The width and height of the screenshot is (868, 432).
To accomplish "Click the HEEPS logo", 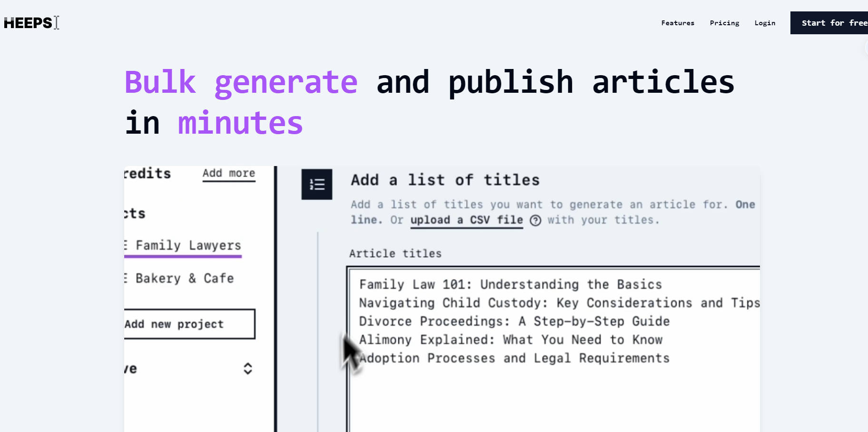I will 27,22.
